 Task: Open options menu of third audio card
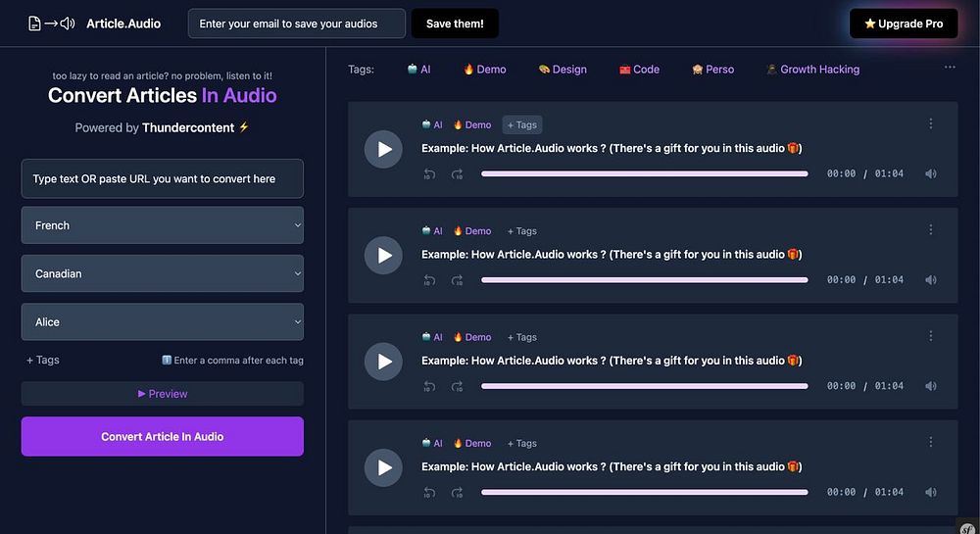[x=931, y=336]
